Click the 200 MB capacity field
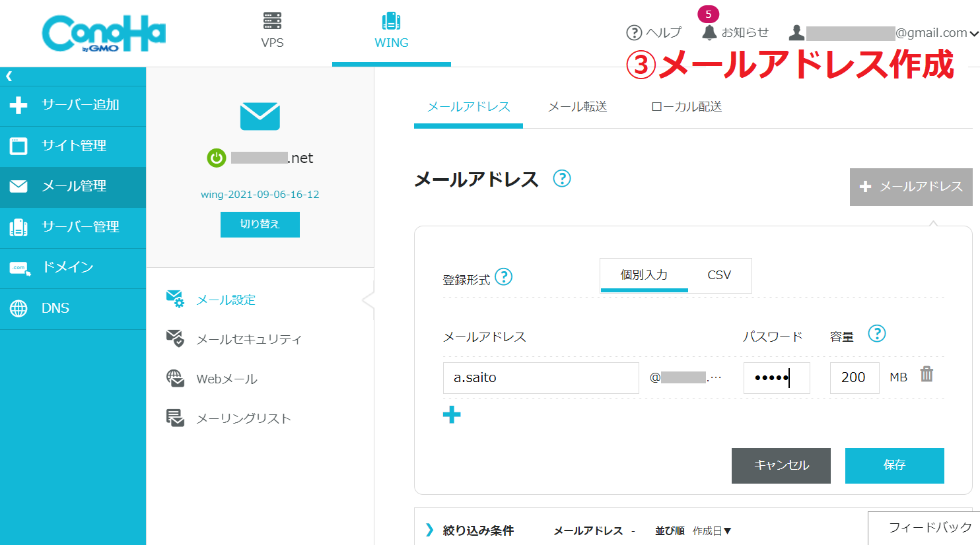The height and width of the screenshot is (545, 980). [x=855, y=378]
